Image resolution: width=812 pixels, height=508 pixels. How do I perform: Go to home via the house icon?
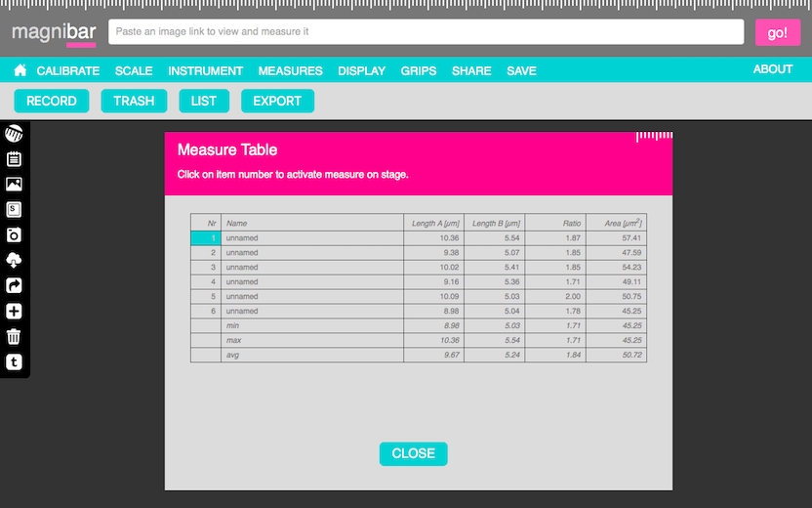pos(20,70)
